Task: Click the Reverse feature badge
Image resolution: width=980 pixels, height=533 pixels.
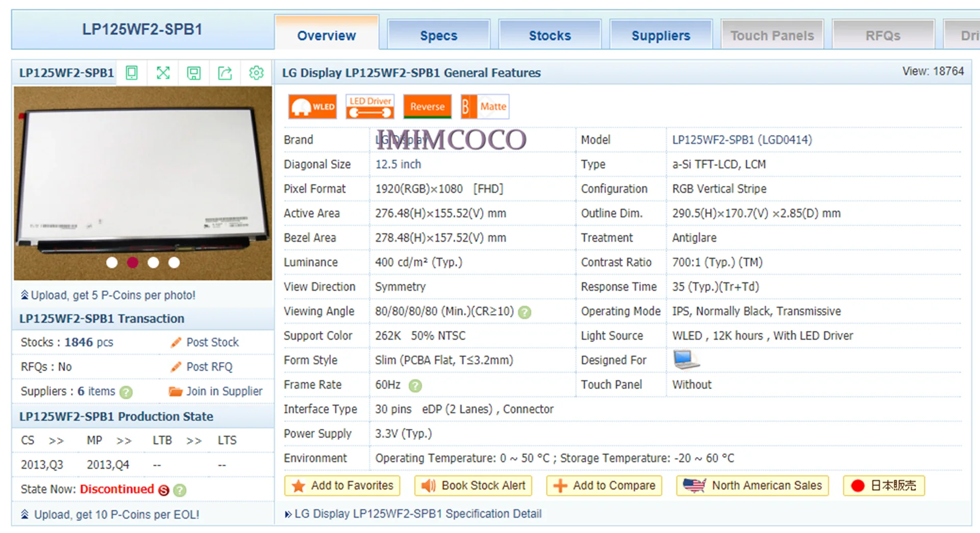Action: pos(428,107)
